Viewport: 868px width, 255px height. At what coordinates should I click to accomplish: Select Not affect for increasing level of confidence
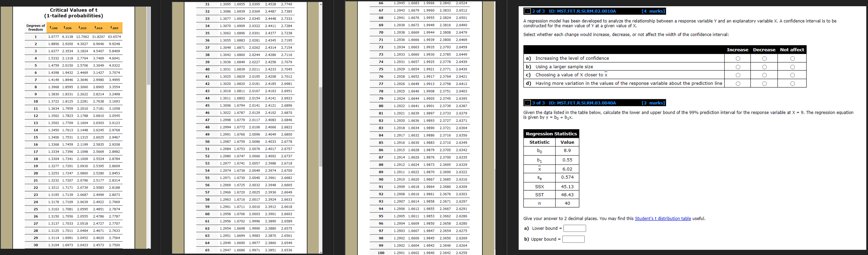point(792,59)
